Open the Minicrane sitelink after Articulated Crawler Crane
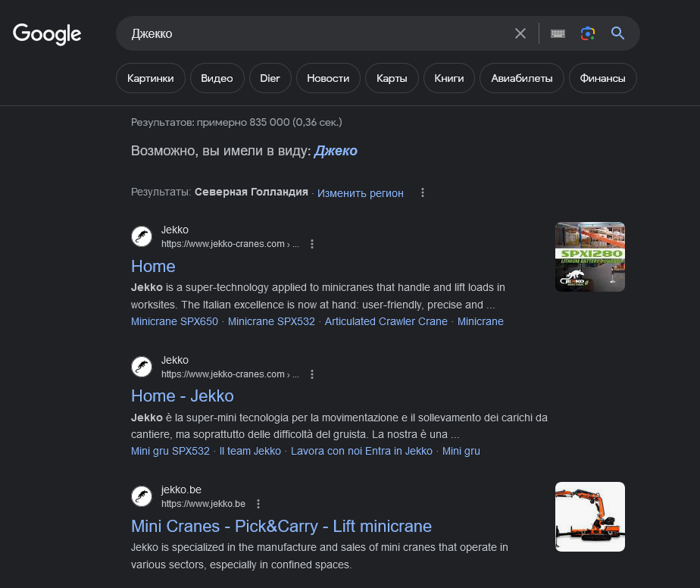Viewport: 700px width, 588px height. point(480,321)
